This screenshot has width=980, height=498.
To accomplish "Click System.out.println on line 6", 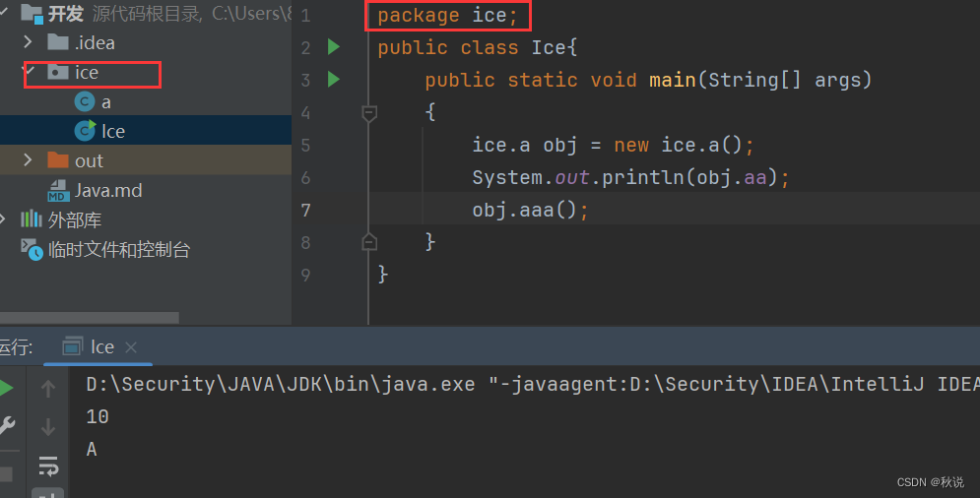I will click(578, 177).
